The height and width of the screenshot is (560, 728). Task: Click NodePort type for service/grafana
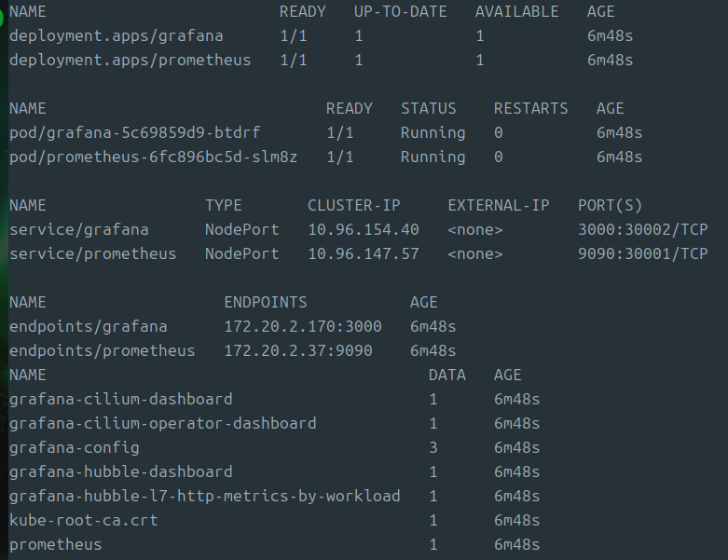242,229
